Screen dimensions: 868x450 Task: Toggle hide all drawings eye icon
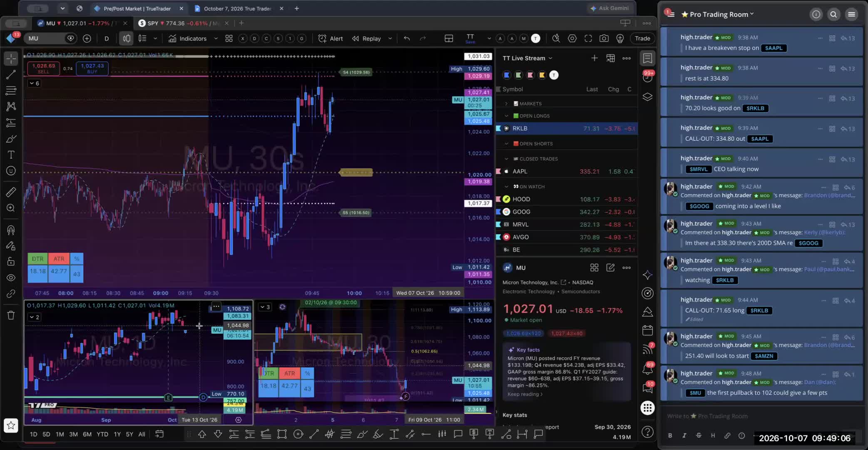(11, 278)
